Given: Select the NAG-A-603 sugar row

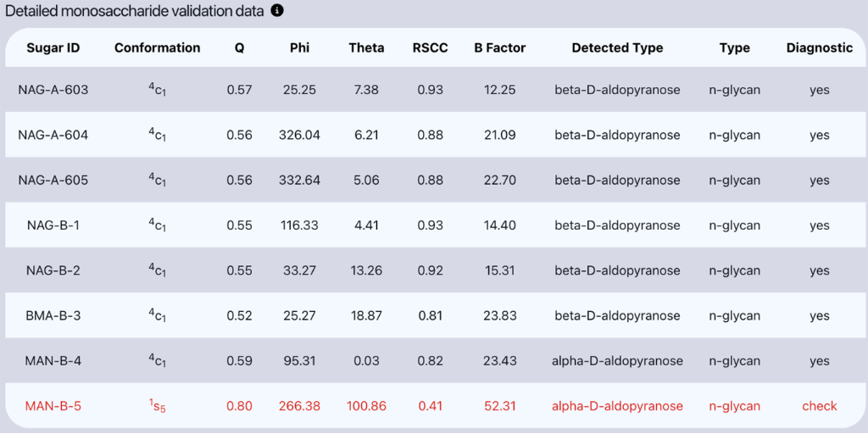Looking at the screenshot, I should point(53,90).
